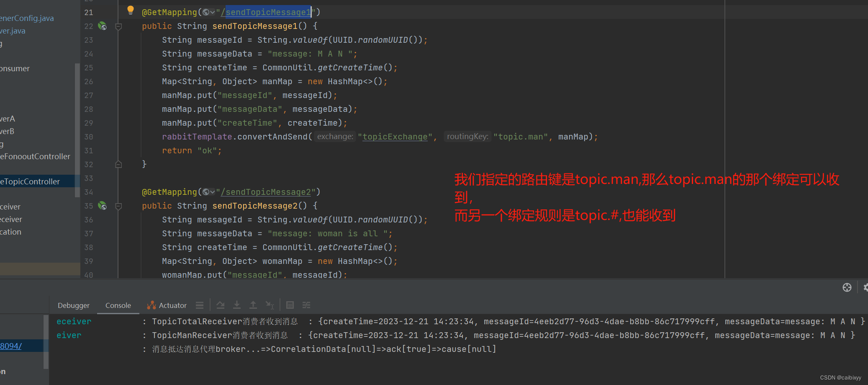The width and height of the screenshot is (868, 385).
Task: Click the crosshair locate icon in debug panel
Action: click(x=847, y=287)
